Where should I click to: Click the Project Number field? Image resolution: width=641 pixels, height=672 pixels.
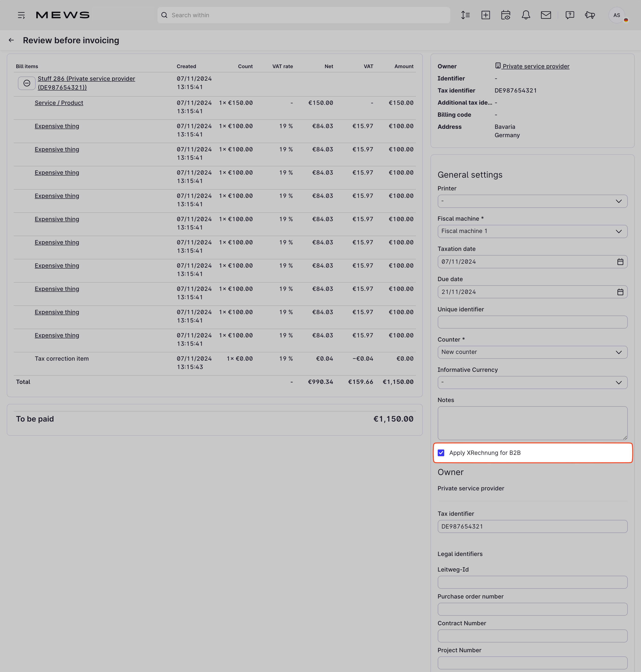click(x=532, y=663)
